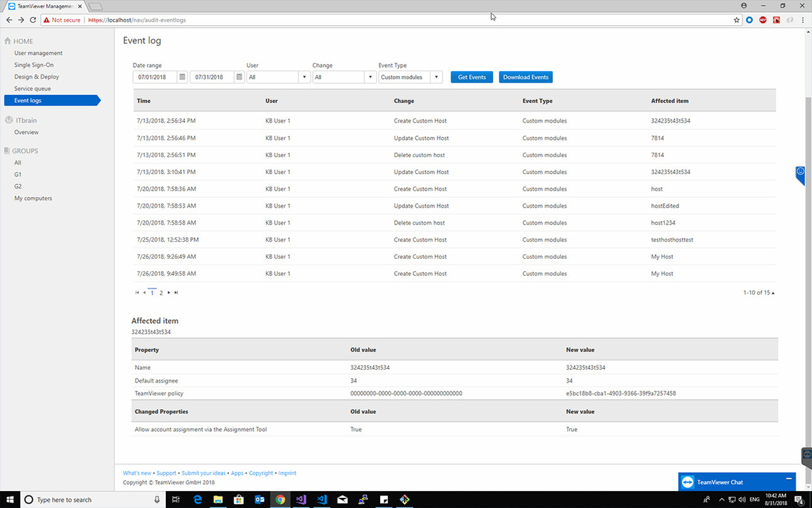
Task: Expand the Event Type dropdown
Action: pyautogui.click(x=436, y=77)
